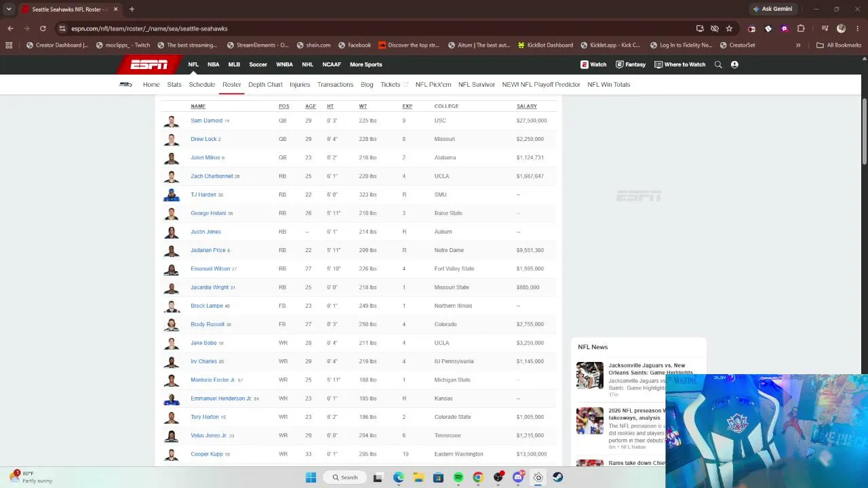Open the All Bookmarks folder
868x488 pixels.
(x=839, y=45)
